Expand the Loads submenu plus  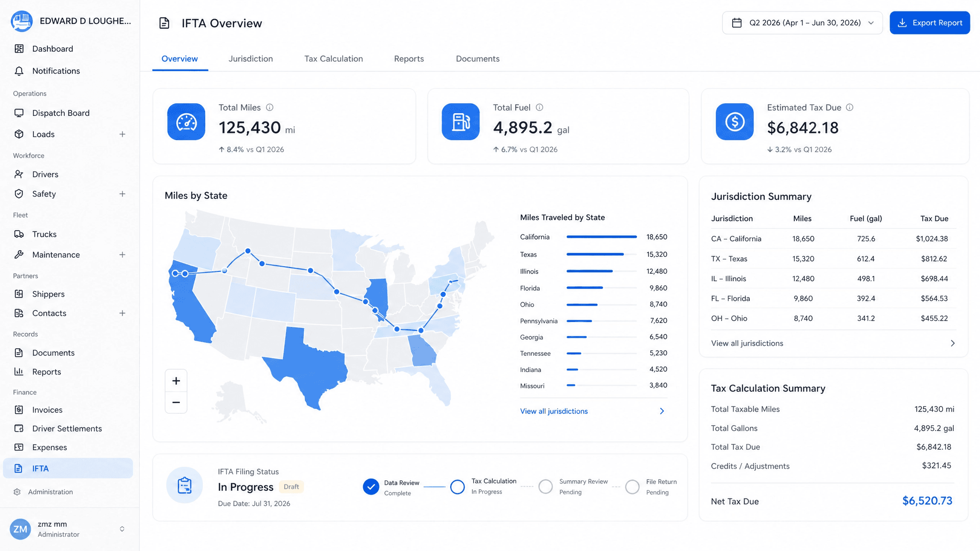point(122,134)
